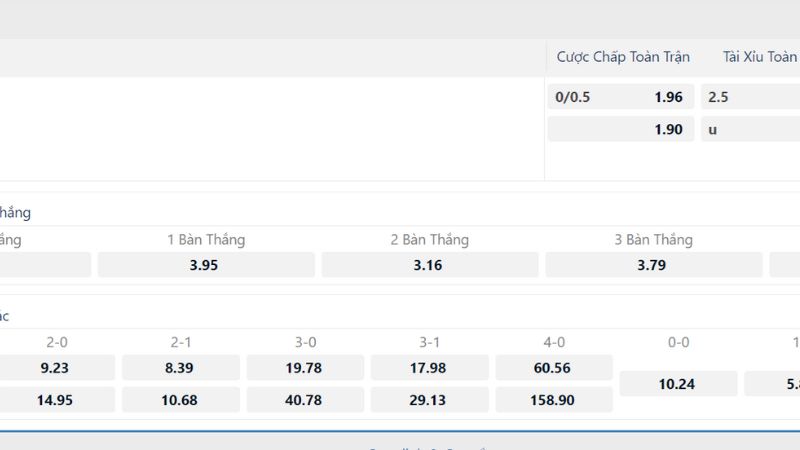Screen dimensions: 800x450
Task: Select score 2-0 odds 9.23
Action: [57, 368]
